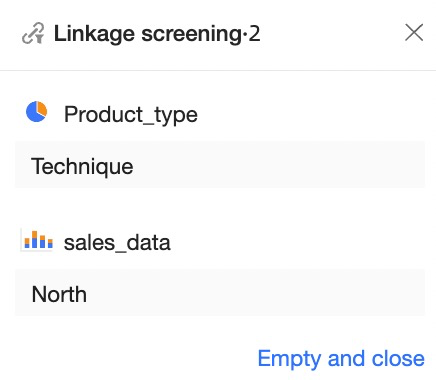Viewport: 436px width, 380px height.
Task: Open the orange-blue column chart thumbnail
Action: 38,240
